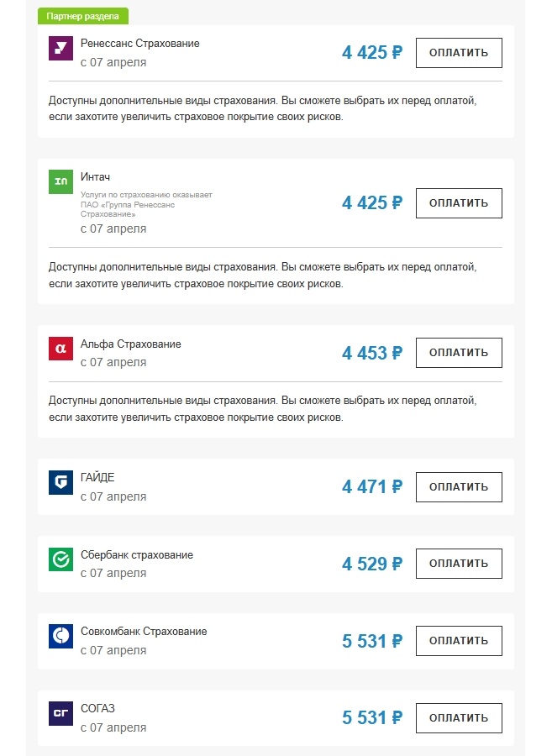Screen dimensions: 552x756
Task: Click the Партнер раздела green badge
Action: click(83, 17)
